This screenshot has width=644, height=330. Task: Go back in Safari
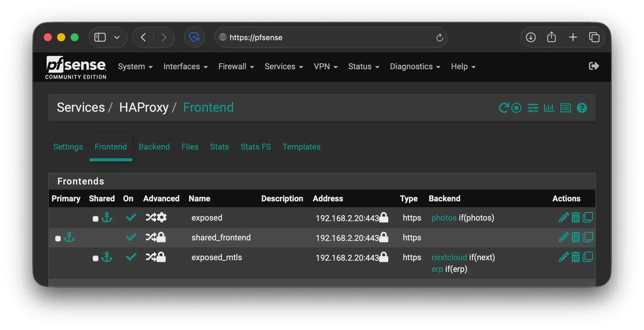(143, 37)
